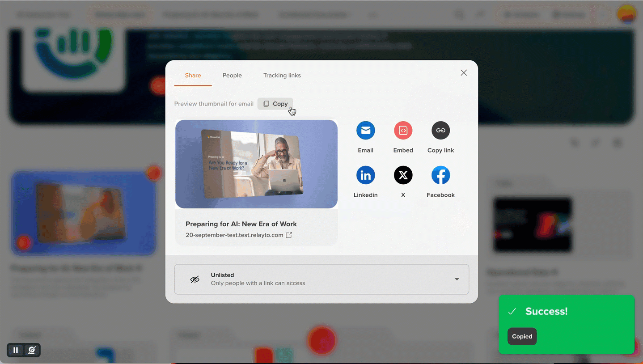This screenshot has width=643, height=364.
Task: Click the email preview thumbnail image
Action: [256, 164]
